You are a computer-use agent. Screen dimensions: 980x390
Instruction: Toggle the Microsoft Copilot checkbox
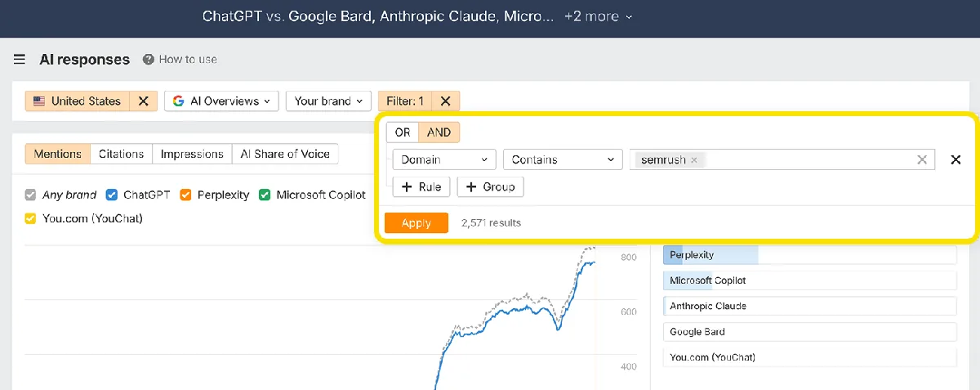[x=265, y=195]
